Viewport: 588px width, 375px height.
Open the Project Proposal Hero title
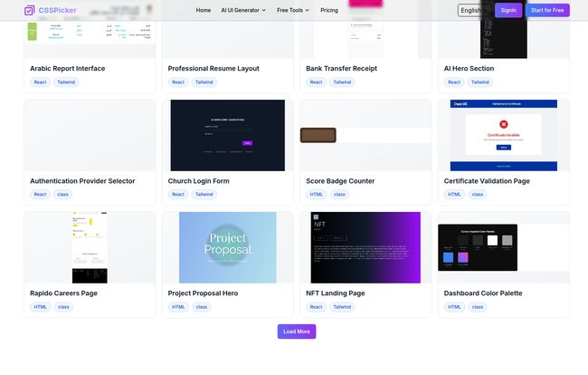203,293
